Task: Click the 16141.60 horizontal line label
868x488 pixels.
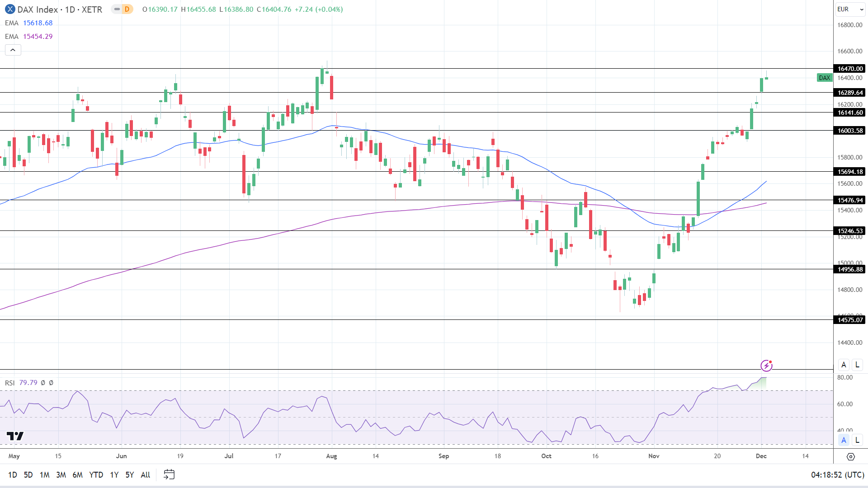Action: (x=850, y=113)
